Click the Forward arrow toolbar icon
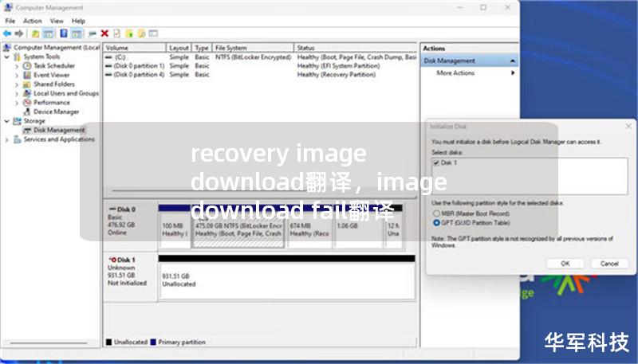 (x=18, y=33)
